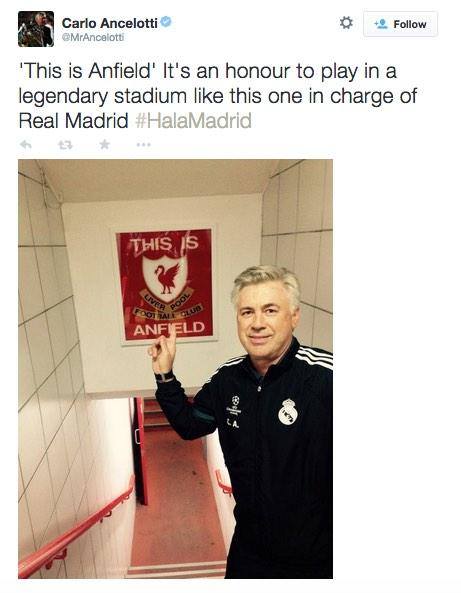Click the Liver bird shield emblem
Screen dimensions: 461x593
[x=165, y=279]
